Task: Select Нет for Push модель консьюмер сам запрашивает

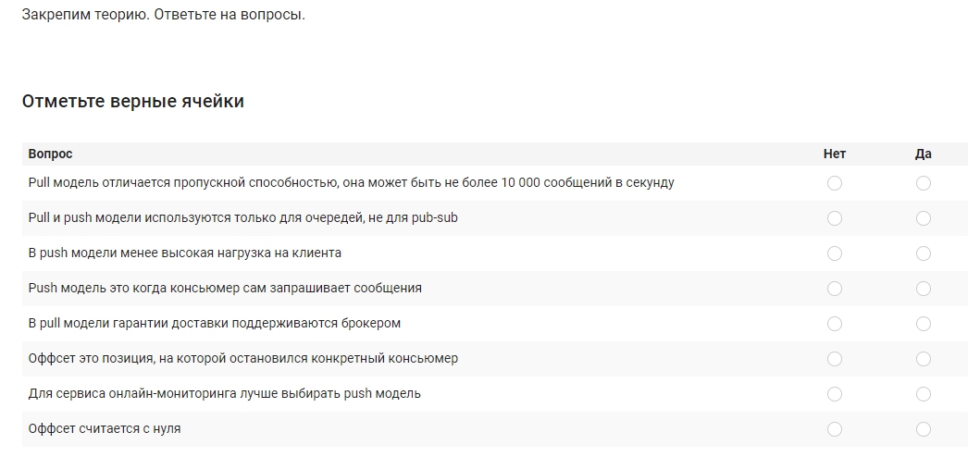Action: click(x=835, y=289)
